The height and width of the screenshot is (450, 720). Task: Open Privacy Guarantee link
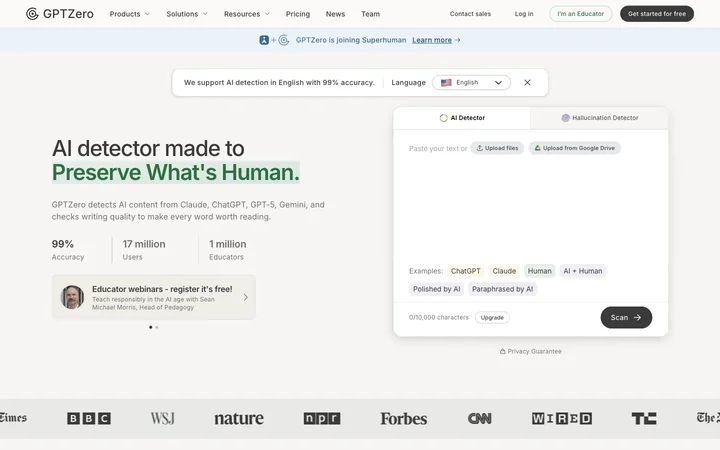click(x=530, y=351)
